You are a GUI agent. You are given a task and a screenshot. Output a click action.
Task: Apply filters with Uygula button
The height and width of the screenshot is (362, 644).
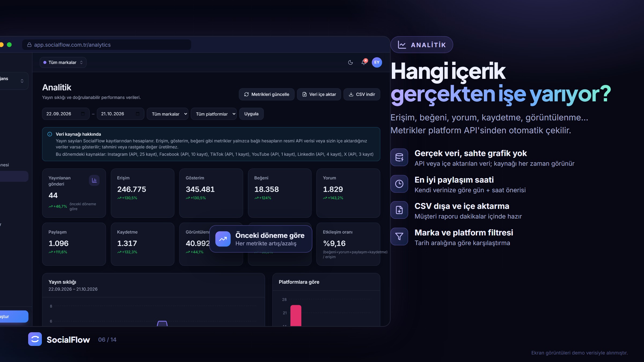coord(251,114)
